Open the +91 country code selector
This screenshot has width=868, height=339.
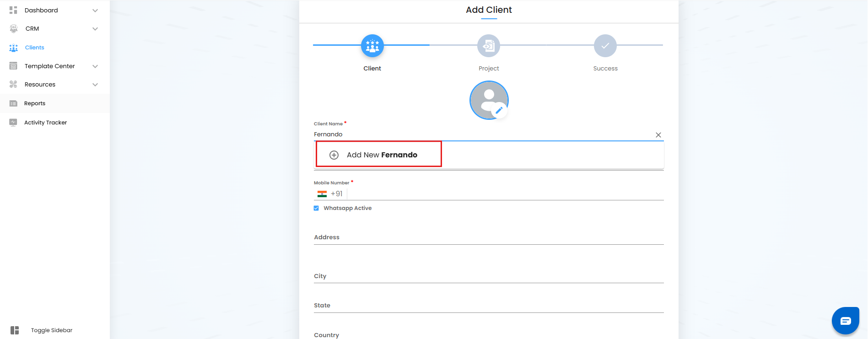[x=330, y=194]
